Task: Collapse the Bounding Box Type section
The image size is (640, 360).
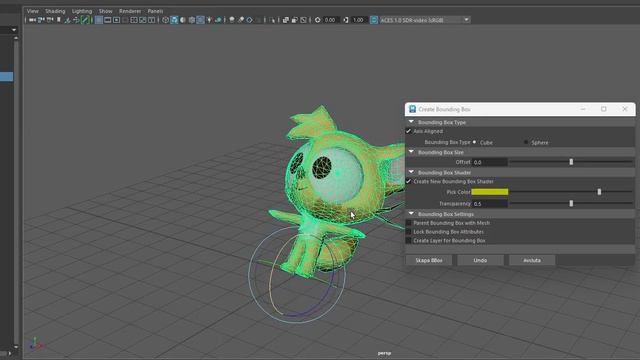Action: (x=411, y=122)
